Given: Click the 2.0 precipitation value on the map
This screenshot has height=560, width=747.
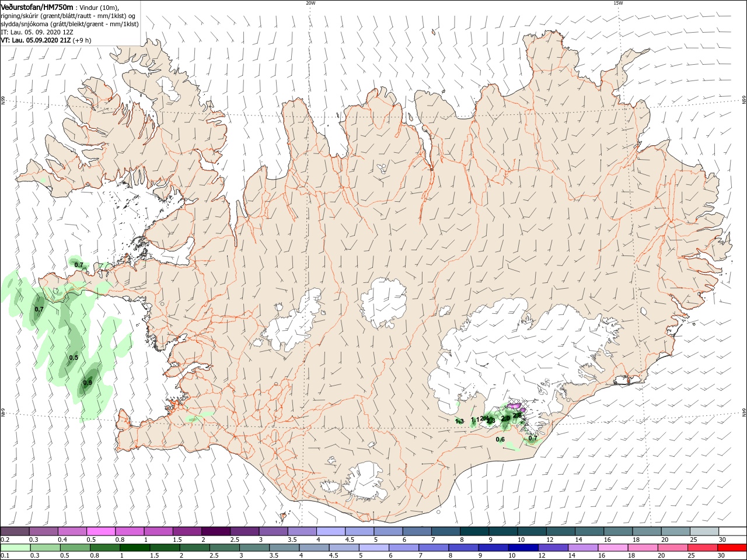Looking at the screenshot, I should pos(506,418).
